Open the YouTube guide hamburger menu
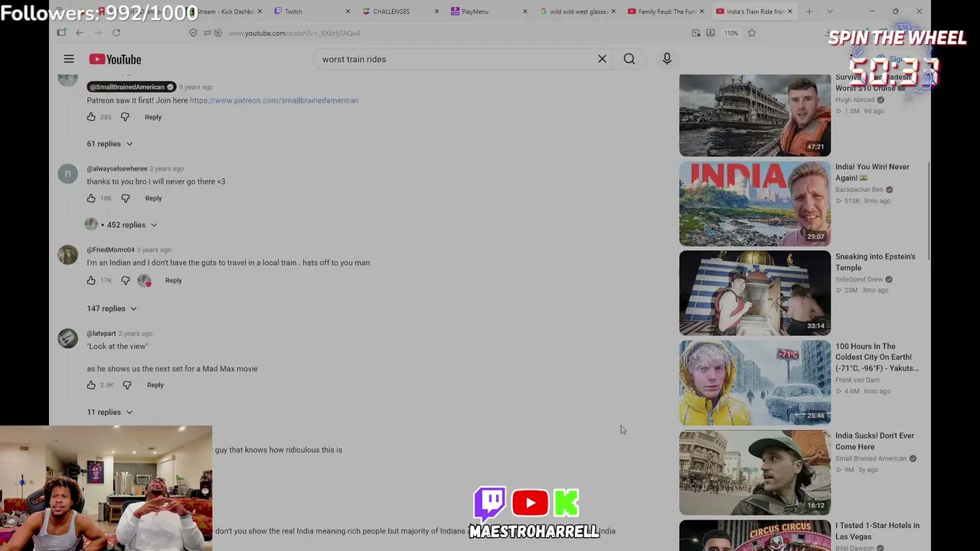The image size is (980, 551). tap(69, 59)
